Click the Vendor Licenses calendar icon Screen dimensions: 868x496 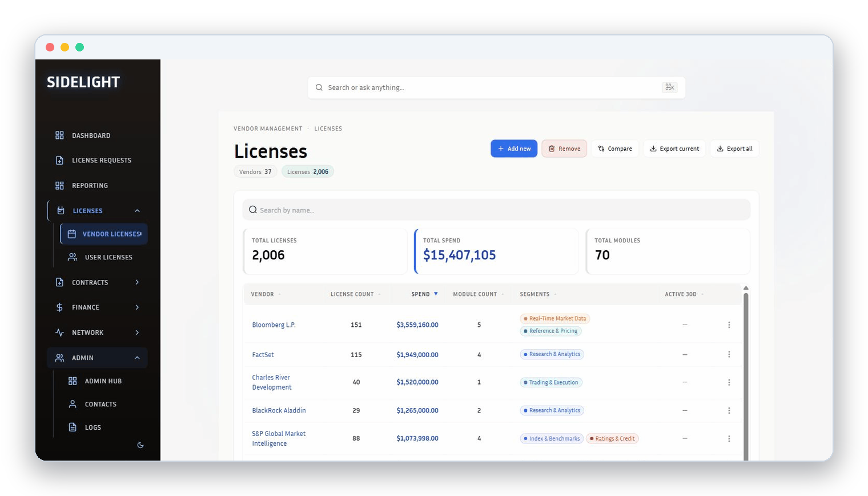[x=72, y=234]
